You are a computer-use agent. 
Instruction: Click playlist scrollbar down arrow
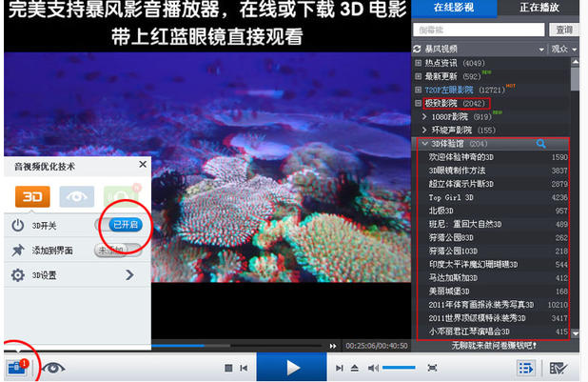[575, 332]
